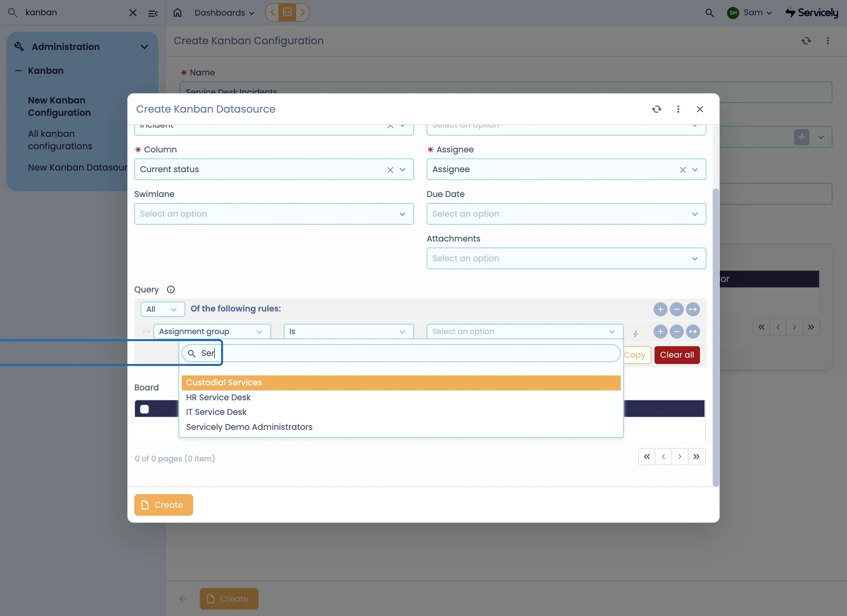Close the Create Kanban Datasource dialog

(x=700, y=109)
